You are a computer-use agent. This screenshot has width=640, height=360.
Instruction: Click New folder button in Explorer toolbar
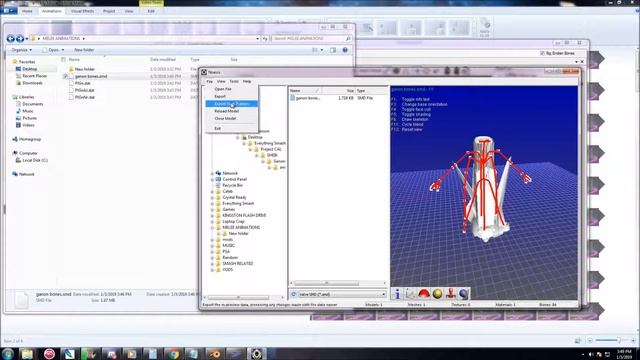click(x=84, y=50)
